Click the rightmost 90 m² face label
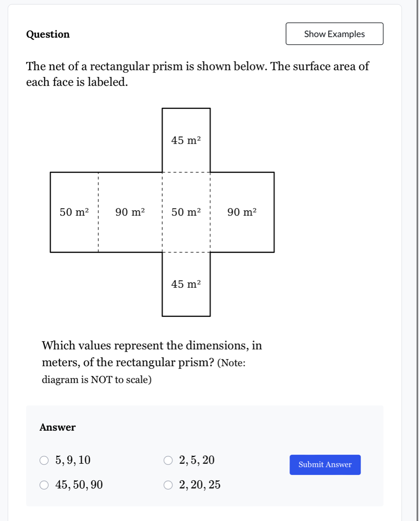The width and height of the screenshot is (420, 521). coord(241,212)
